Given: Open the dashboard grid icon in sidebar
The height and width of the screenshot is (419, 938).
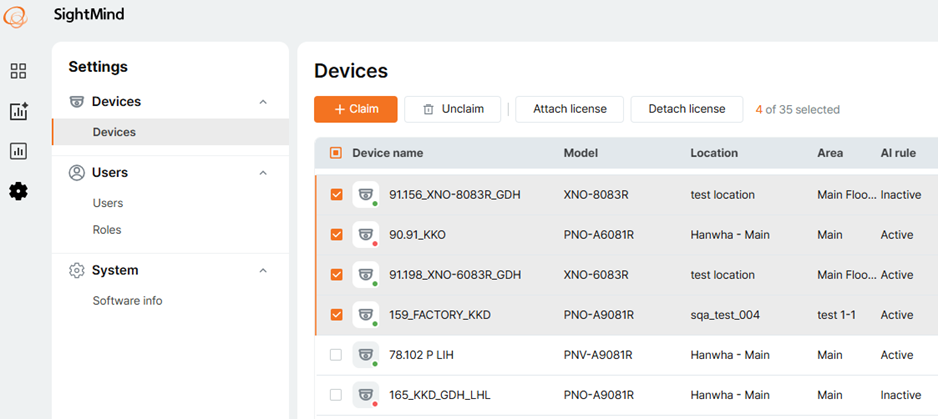Looking at the screenshot, I should (19, 71).
